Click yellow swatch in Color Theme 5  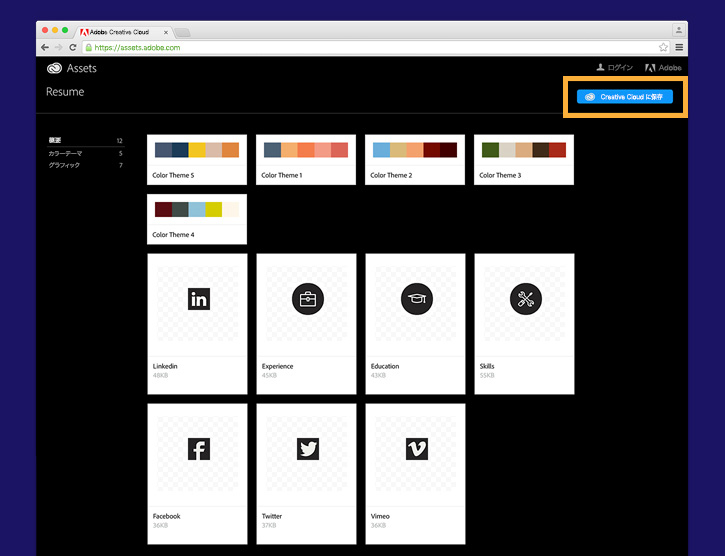197,150
